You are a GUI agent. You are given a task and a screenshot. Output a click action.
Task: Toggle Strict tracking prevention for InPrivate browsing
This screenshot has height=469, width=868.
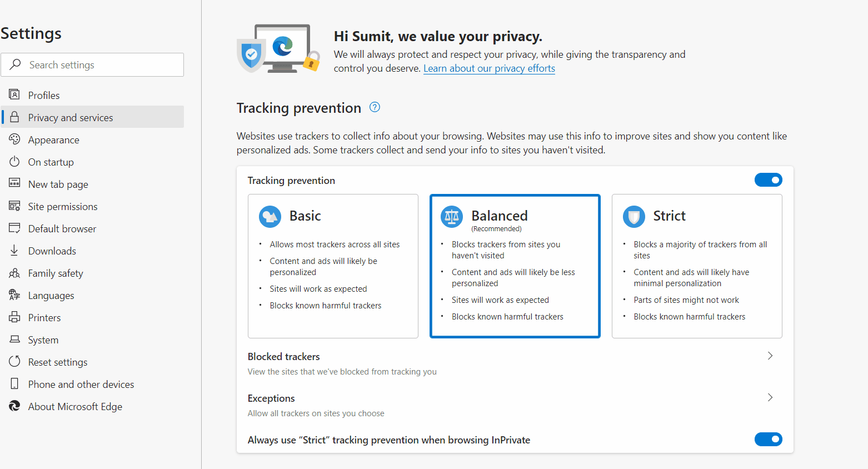click(x=768, y=440)
